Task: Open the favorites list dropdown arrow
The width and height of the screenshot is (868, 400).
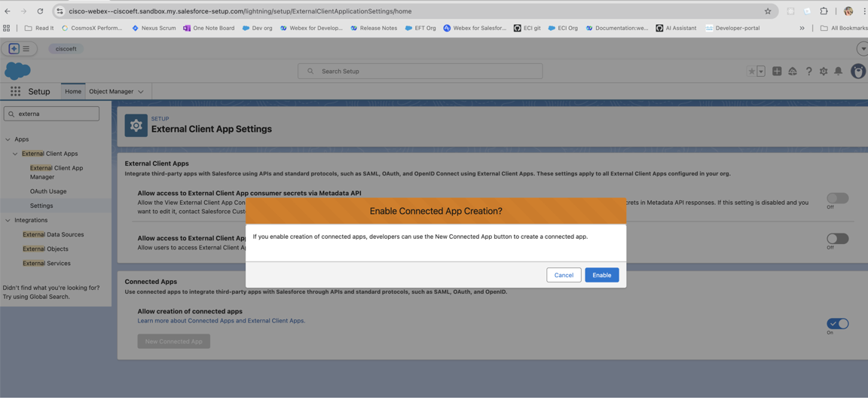Action: (x=761, y=72)
